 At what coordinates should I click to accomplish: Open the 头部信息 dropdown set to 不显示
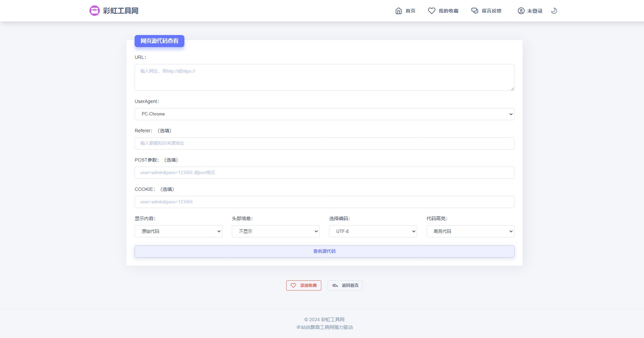[275, 231]
